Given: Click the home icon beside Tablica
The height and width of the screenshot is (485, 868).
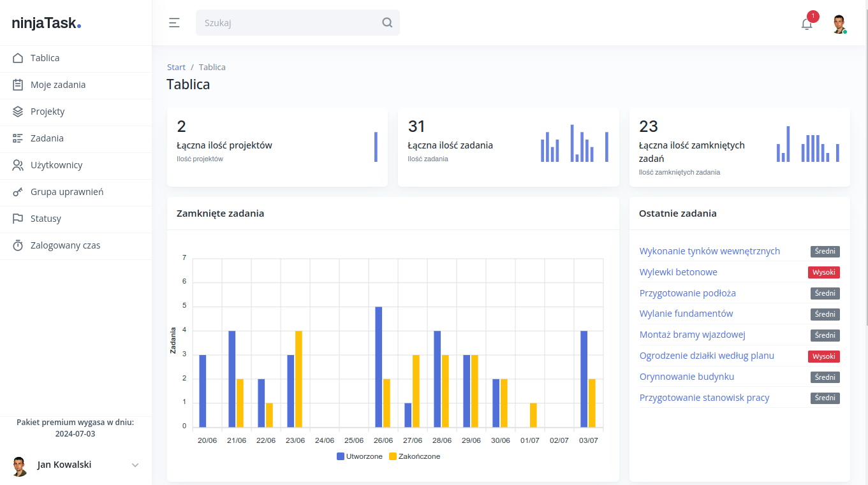Looking at the screenshot, I should tap(18, 58).
